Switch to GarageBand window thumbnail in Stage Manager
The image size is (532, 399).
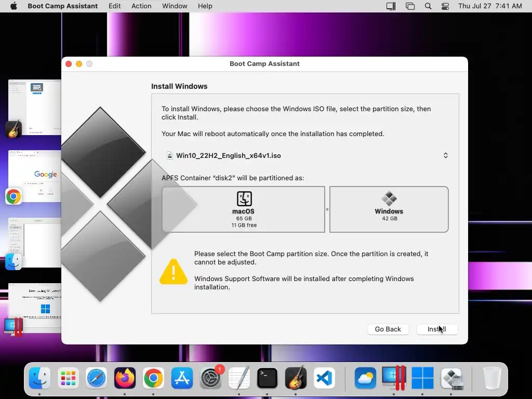[x=35, y=107]
